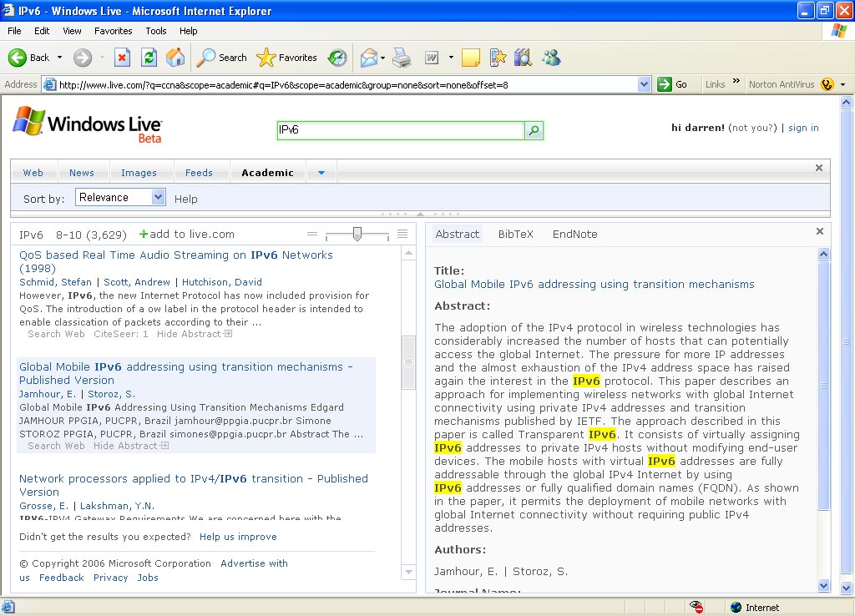This screenshot has width=855, height=616.
Task: Hide Abstract for the Global Mobile IPv6 result
Action: point(130,446)
